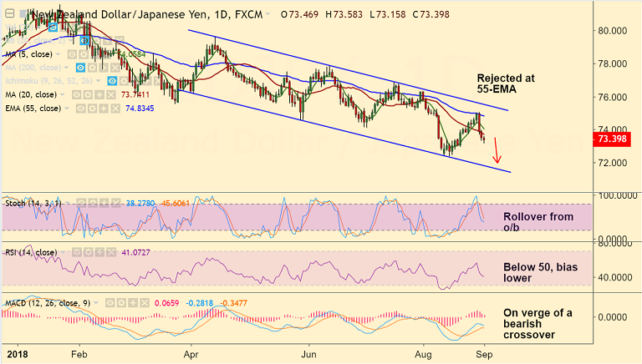The height and width of the screenshot is (364, 642).
Task: Select the 'Below 50, bias lower' text note
Action: click(540, 272)
